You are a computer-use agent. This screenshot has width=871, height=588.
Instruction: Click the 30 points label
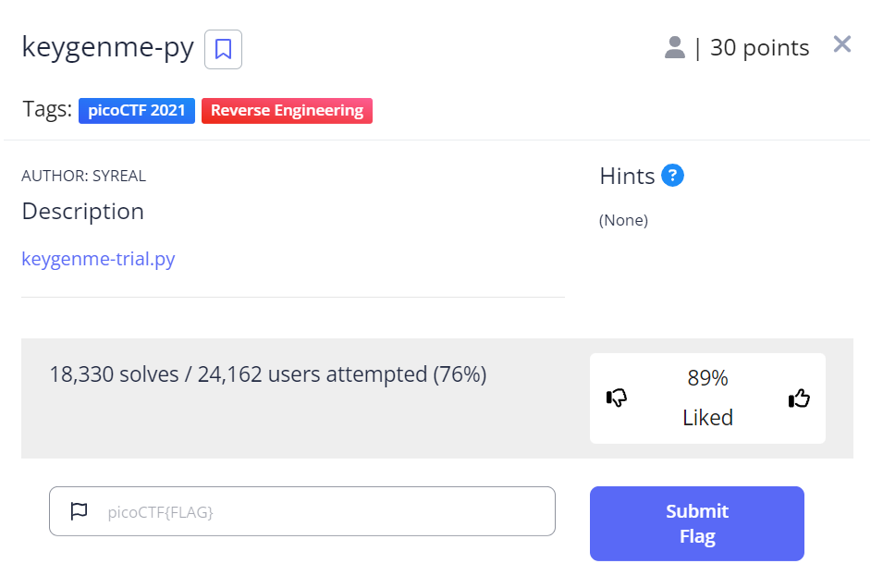[x=759, y=48]
